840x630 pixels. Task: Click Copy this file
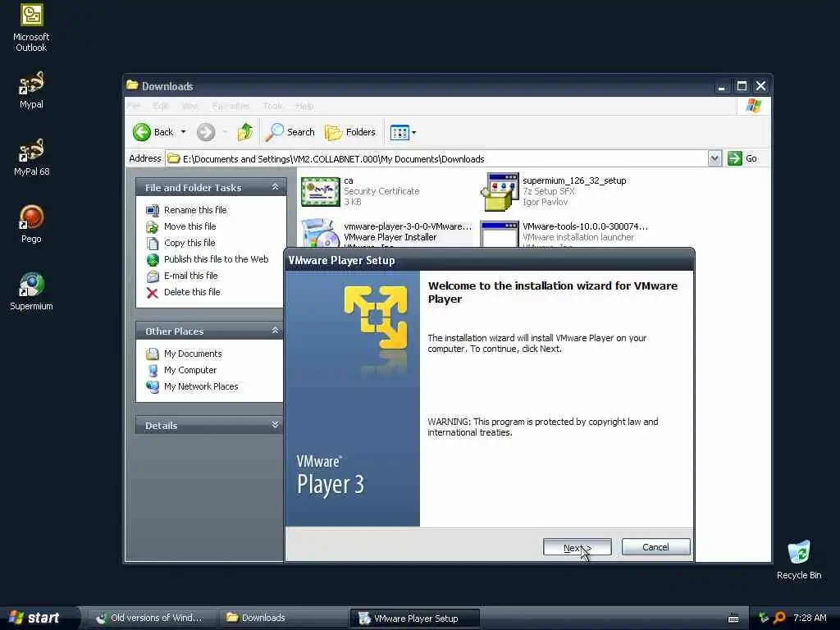point(189,243)
